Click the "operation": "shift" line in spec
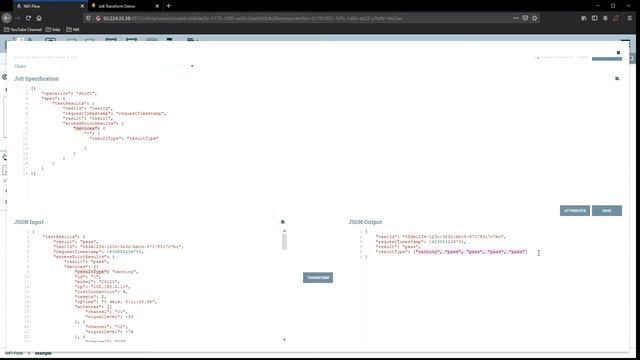This screenshot has width=640, height=360. [69, 93]
